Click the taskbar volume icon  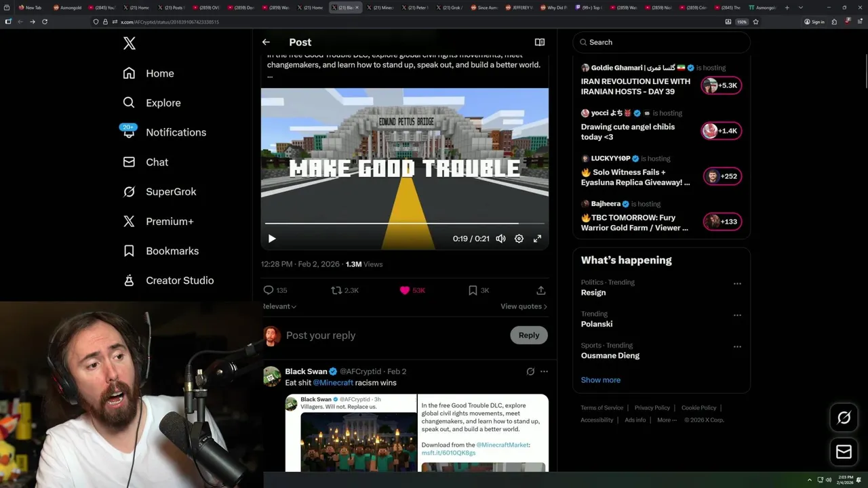coord(829,480)
